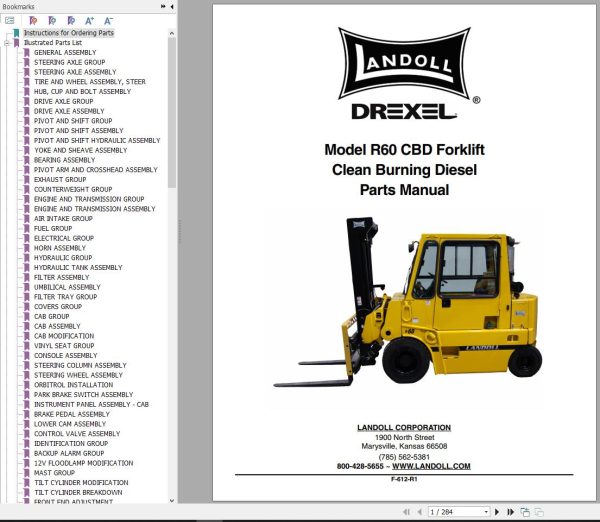The height and width of the screenshot is (522, 600).
Task: Open CAB MODIFICATION bookmark
Action: click(64, 336)
